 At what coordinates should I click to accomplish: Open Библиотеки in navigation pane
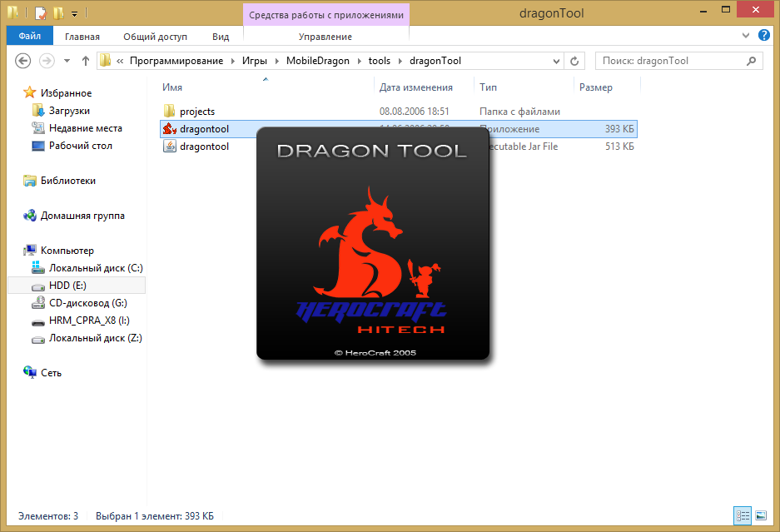coord(67,181)
